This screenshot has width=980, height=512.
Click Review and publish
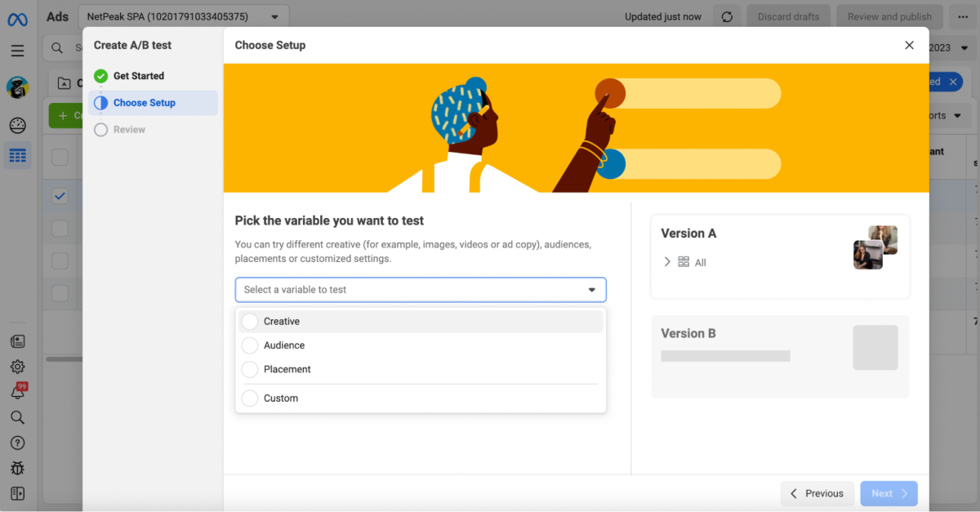coord(889,16)
